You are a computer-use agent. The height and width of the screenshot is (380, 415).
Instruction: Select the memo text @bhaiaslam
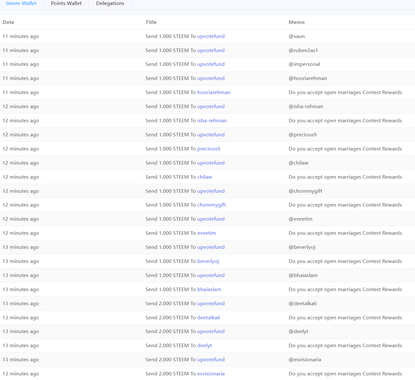tap(303, 275)
